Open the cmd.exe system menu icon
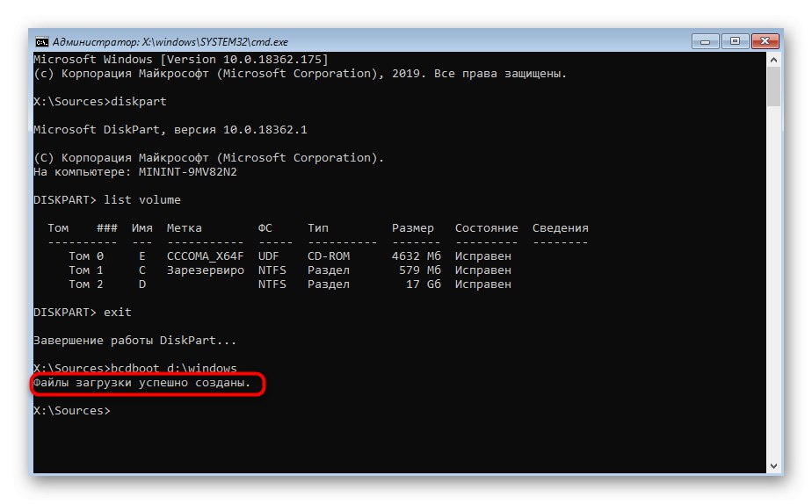 point(41,41)
